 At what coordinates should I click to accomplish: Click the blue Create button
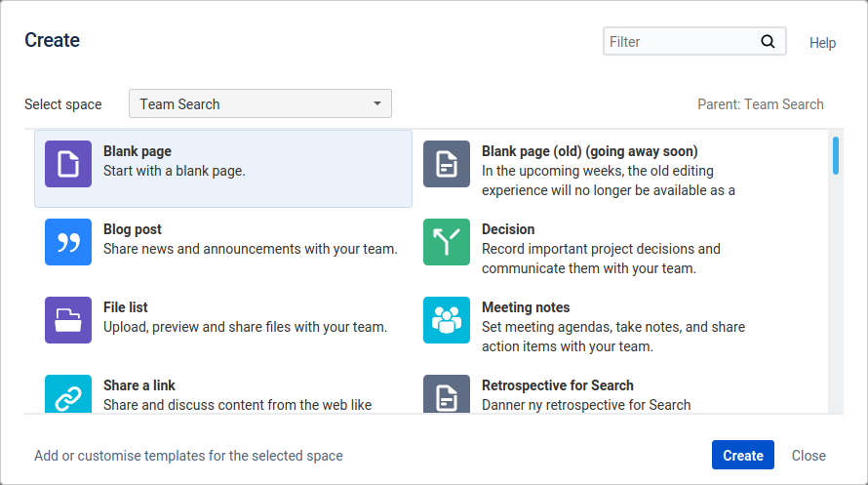[x=743, y=455]
